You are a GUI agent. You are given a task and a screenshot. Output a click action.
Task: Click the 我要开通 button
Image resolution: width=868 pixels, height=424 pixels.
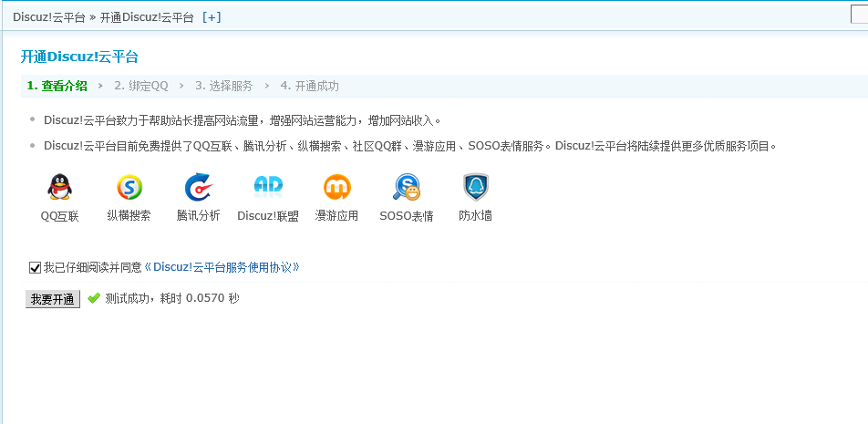53,299
